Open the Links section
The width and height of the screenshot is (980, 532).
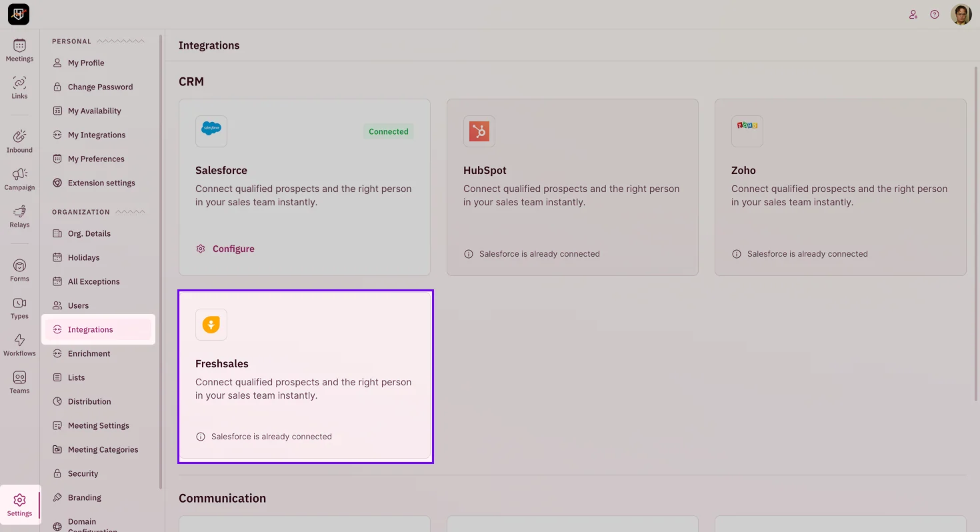(19, 88)
